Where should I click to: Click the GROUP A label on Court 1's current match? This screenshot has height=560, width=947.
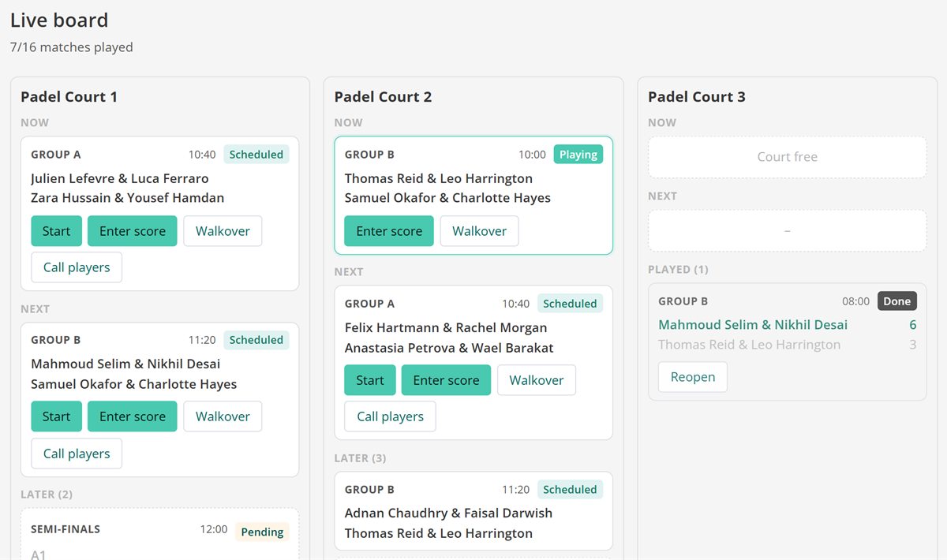[x=56, y=155]
